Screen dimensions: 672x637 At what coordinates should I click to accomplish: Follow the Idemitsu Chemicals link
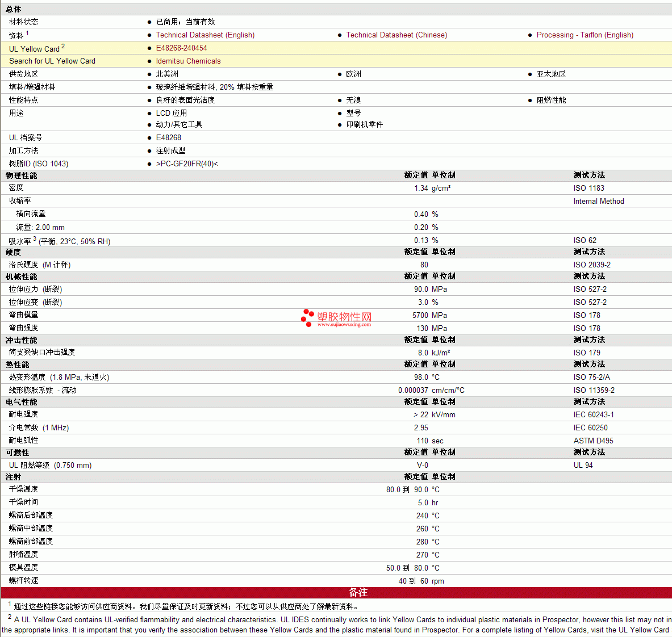coord(188,61)
